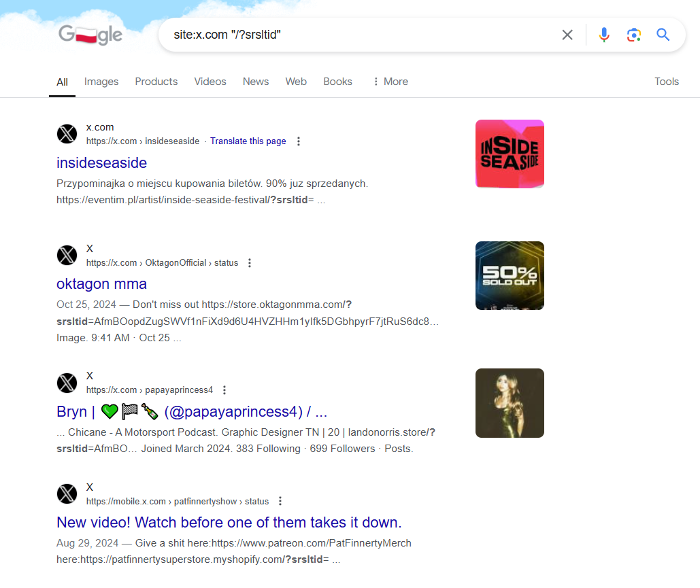
Task: Click X favicon of insideseaside result
Action: [67, 134]
